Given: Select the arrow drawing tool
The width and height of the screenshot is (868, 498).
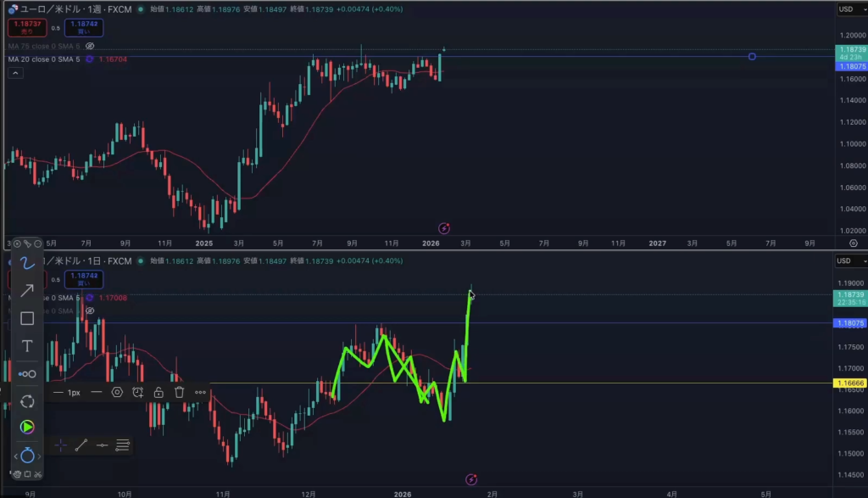Looking at the screenshot, I should tap(27, 290).
